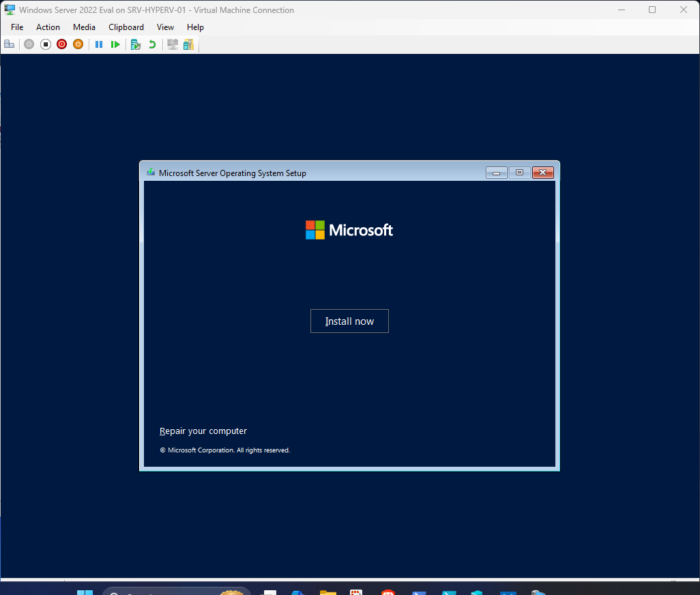Open the File menu
This screenshot has width=700, height=595.
(x=16, y=27)
